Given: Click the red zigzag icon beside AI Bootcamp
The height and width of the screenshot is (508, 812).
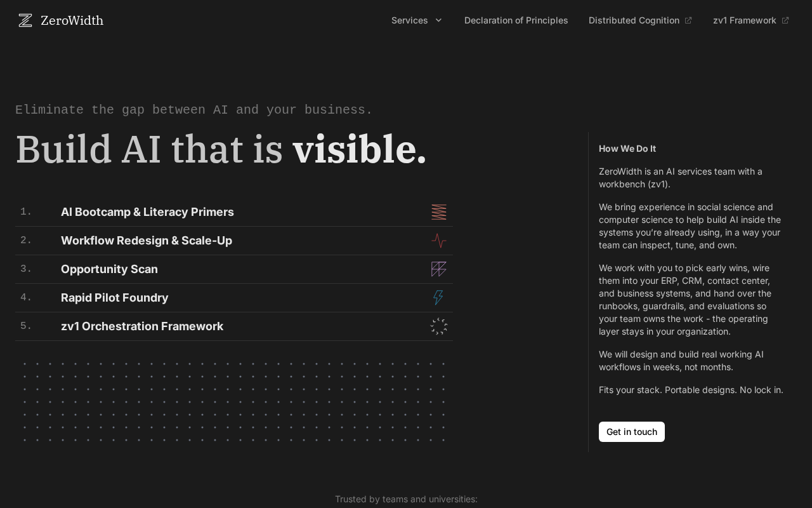Looking at the screenshot, I should pos(439,212).
